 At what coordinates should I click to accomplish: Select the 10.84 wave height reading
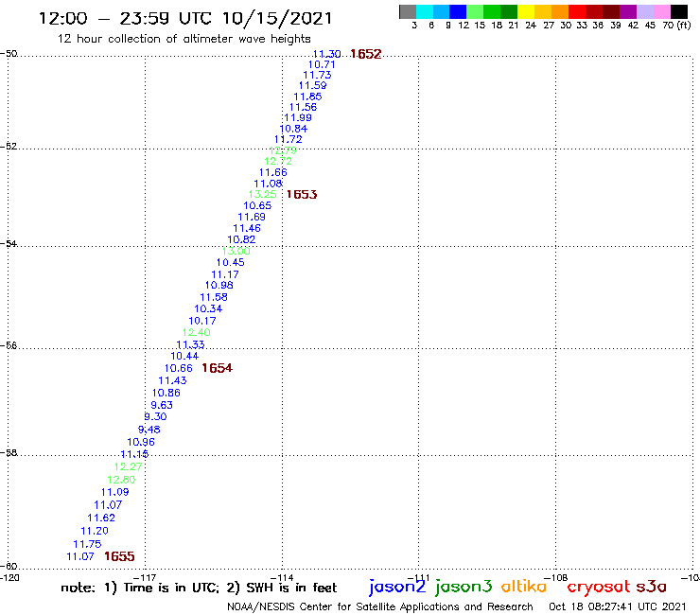tap(293, 129)
